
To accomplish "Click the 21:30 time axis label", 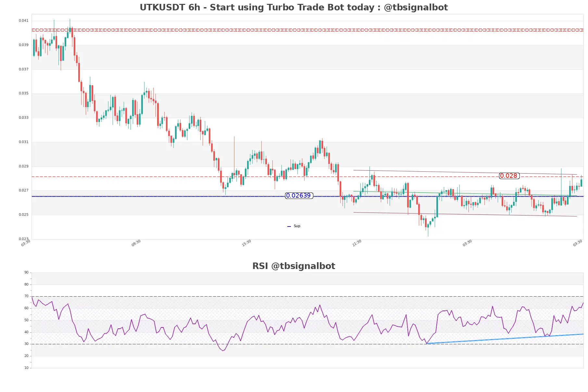I will tap(357, 243).
